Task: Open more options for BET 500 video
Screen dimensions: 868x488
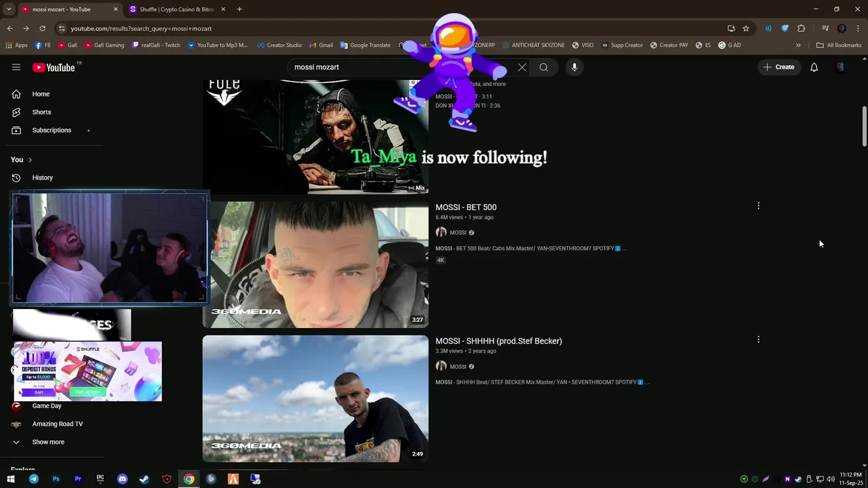Action: tap(758, 205)
